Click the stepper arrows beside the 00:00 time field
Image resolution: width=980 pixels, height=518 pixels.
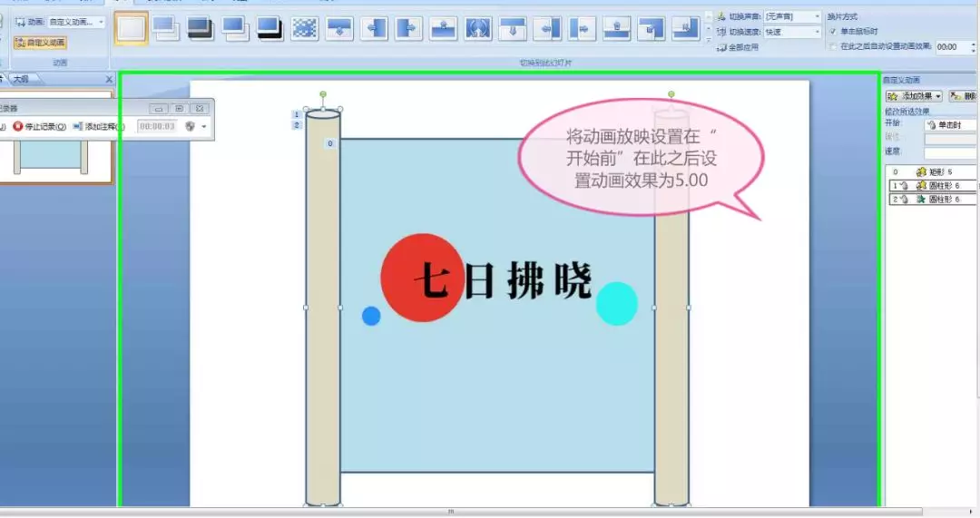pos(973,47)
